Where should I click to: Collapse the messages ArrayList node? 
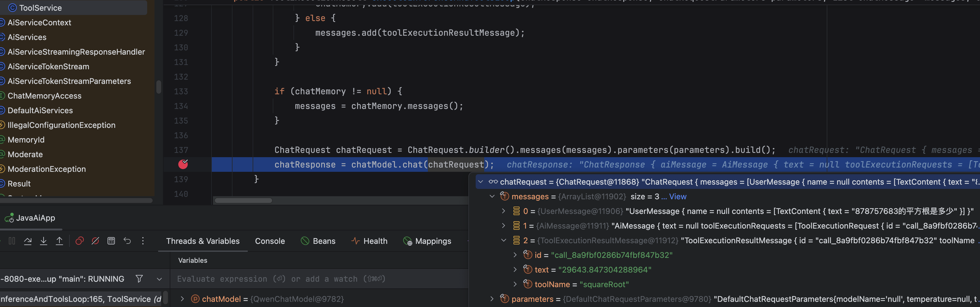point(492,197)
